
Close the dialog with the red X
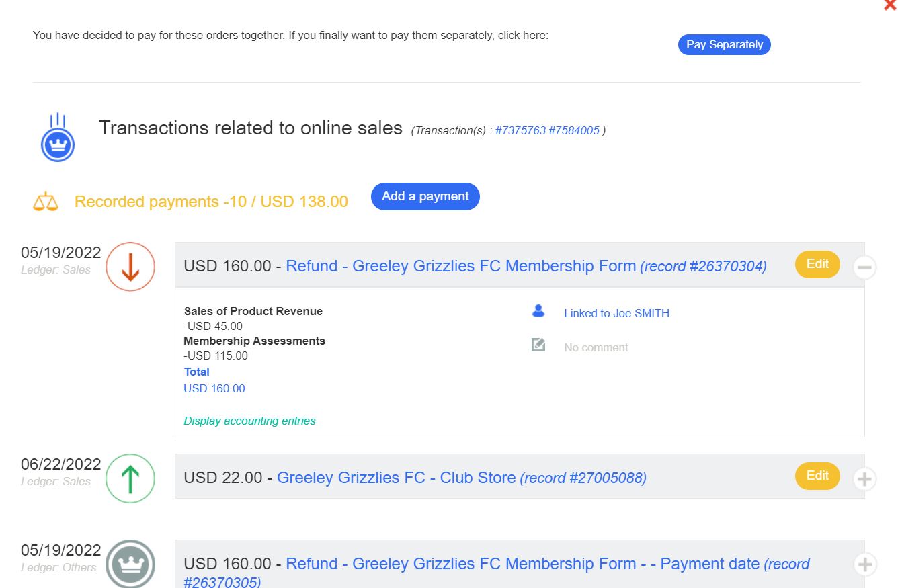891,5
